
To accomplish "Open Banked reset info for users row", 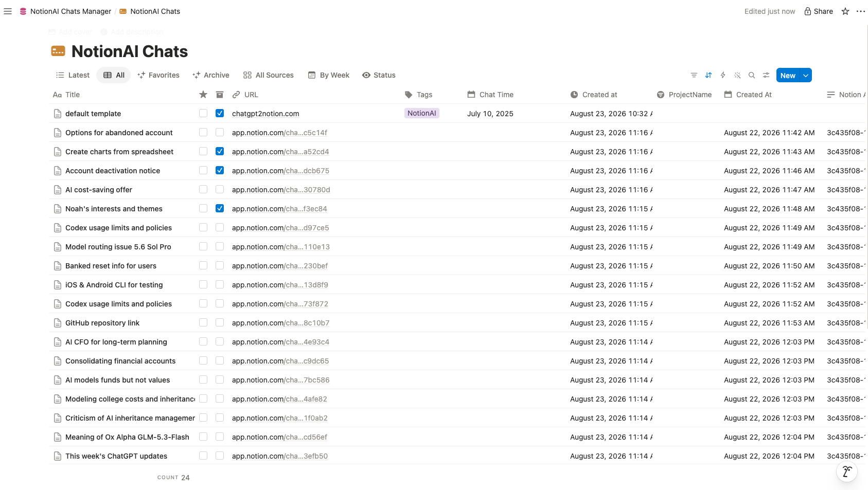I will pos(111,266).
